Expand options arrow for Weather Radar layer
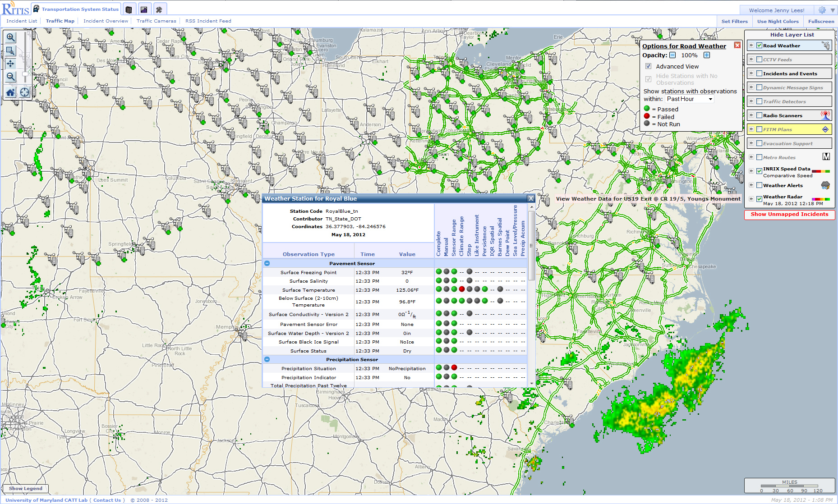This screenshot has height=504, width=838. (751, 198)
